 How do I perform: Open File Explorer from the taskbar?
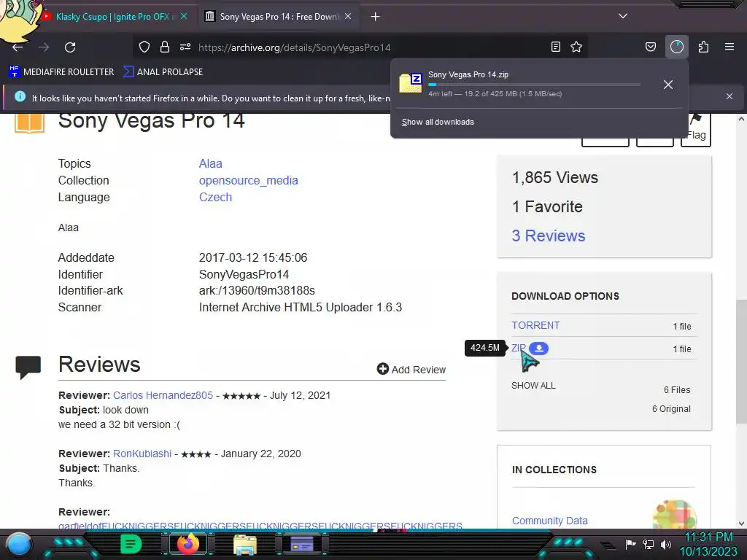click(245, 545)
